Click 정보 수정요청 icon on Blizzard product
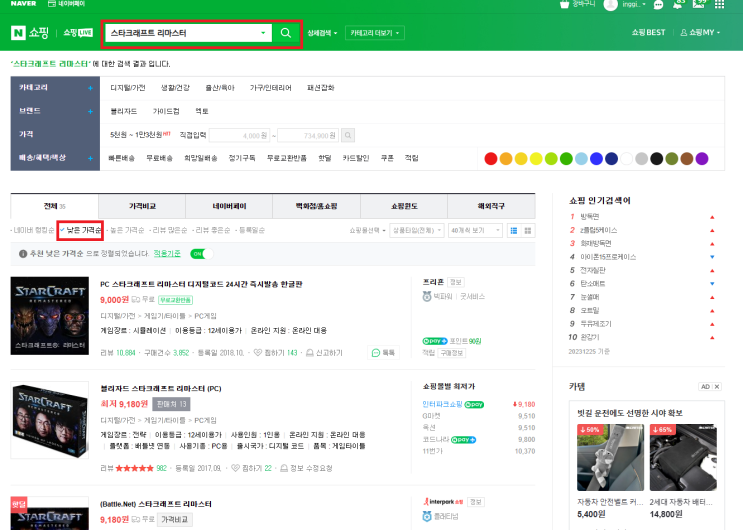 tap(284, 468)
